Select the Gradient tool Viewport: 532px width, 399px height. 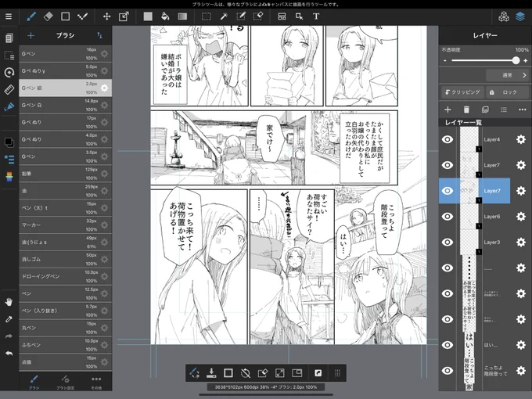click(x=182, y=16)
